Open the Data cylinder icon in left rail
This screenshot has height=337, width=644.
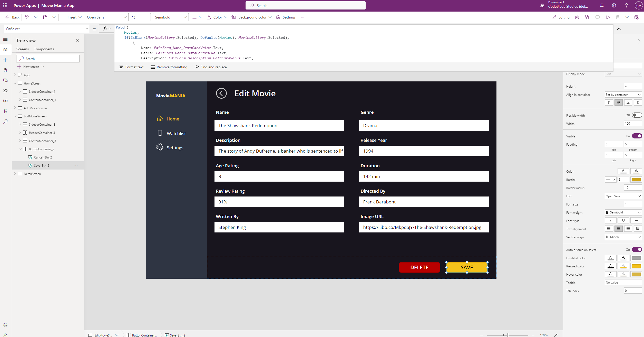(5, 70)
